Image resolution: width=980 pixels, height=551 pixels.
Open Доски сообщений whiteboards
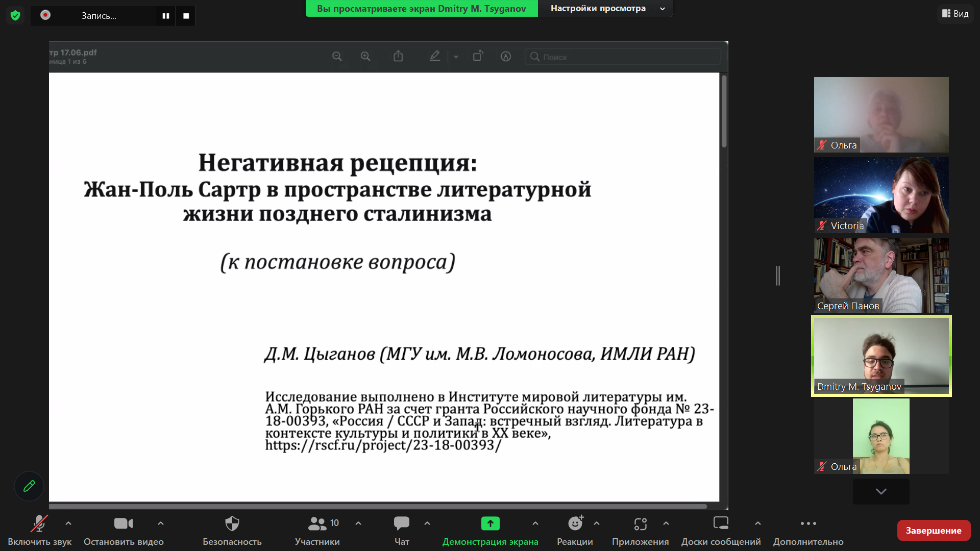721,531
